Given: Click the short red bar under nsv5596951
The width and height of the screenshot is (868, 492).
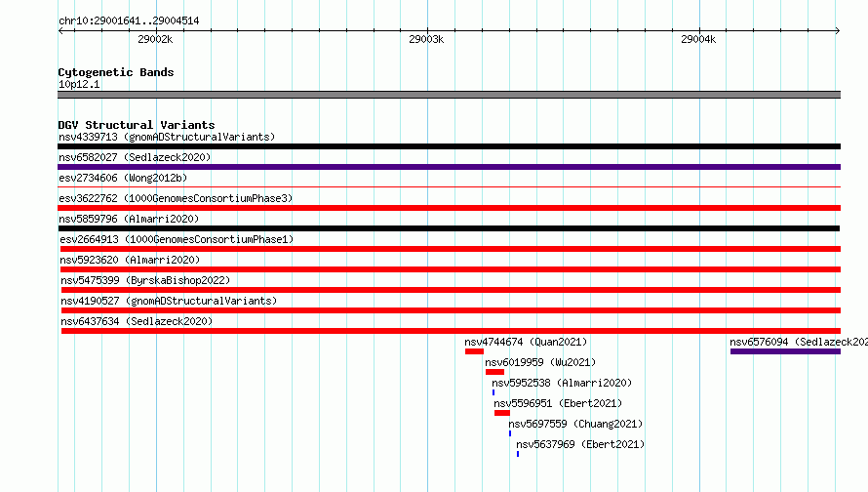Looking at the screenshot, I should point(502,413).
